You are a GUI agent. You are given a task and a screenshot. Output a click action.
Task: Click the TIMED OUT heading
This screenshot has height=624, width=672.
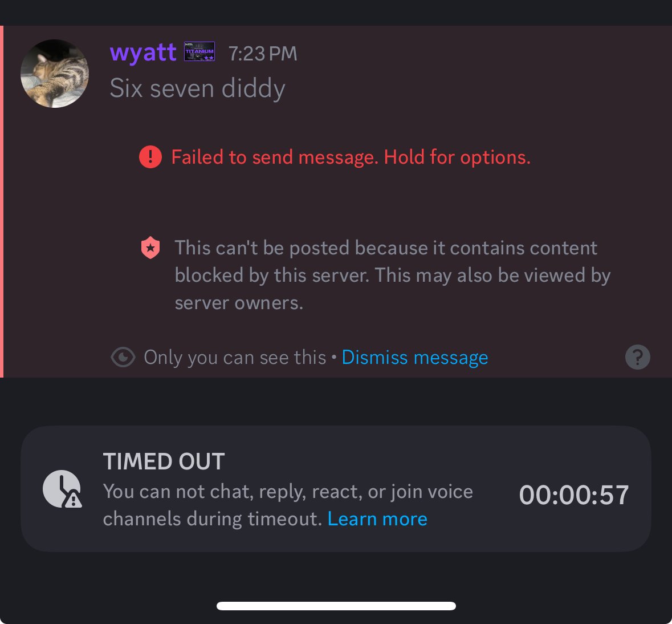[x=164, y=461]
